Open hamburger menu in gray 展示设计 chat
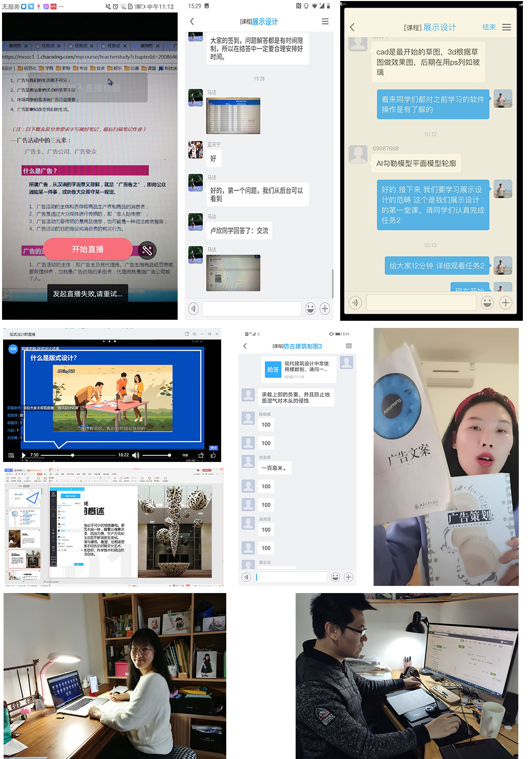Viewport: 532px width, 759px height. [x=325, y=21]
